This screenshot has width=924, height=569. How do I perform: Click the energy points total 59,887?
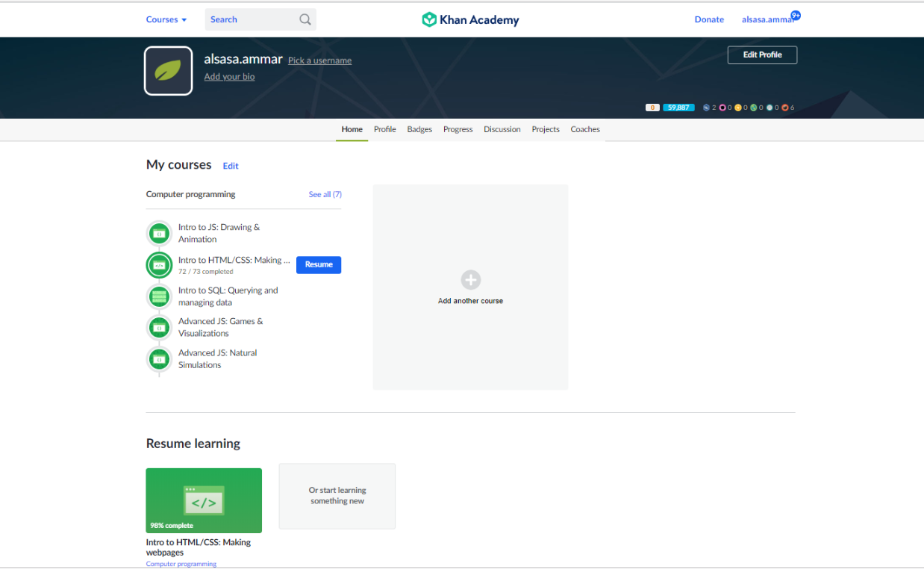(678, 108)
